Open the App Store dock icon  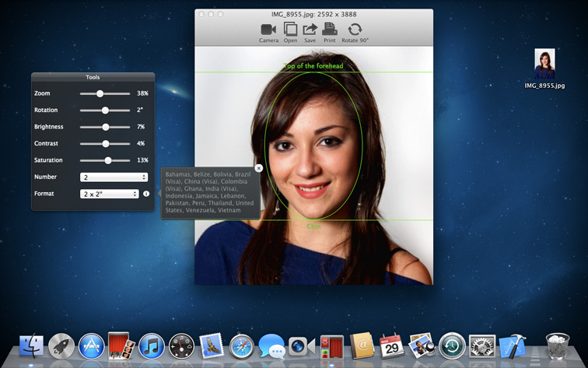tap(91, 346)
